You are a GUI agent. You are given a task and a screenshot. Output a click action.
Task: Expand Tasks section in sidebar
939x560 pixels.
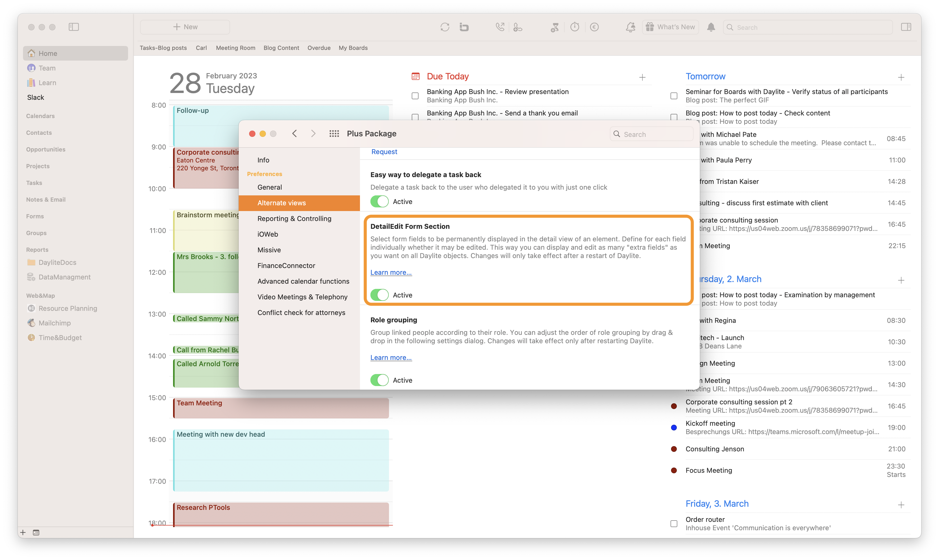34,183
